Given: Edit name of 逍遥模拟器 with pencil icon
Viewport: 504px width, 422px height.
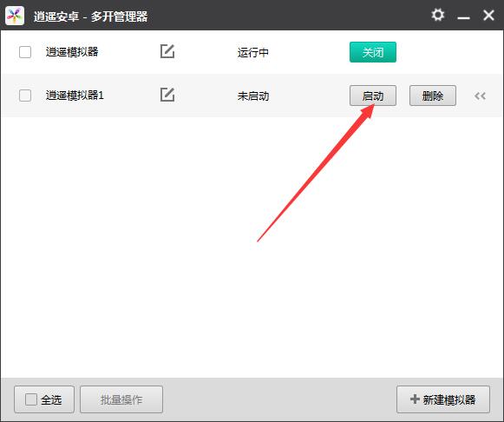Looking at the screenshot, I should point(167,51).
